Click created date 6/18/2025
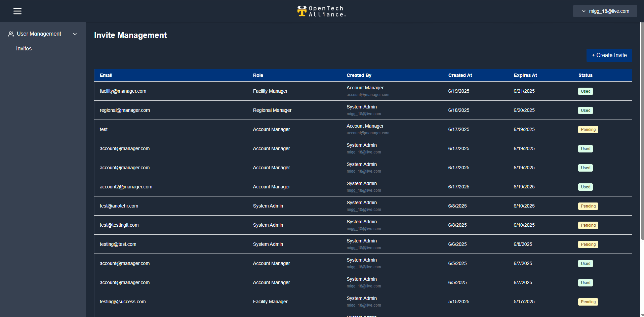This screenshot has width=644, height=317. tap(458, 110)
